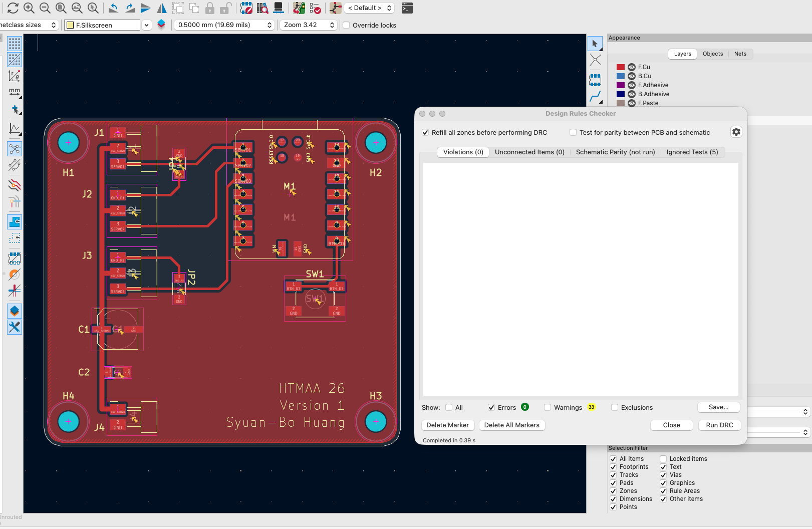Click the Undo arrow icon
Image resolution: width=812 pixels, height=529 pixels.
pos(114,8)
